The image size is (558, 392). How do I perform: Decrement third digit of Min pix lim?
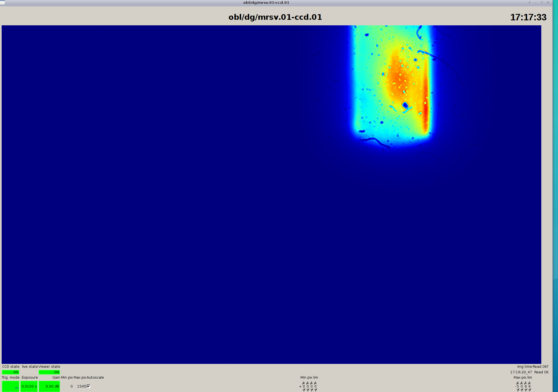pos(312,390)
